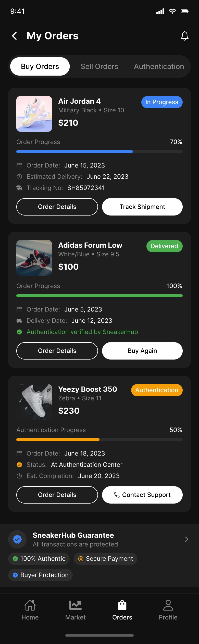
Task: Open notifications bell icon
Action: click(184, 36)
